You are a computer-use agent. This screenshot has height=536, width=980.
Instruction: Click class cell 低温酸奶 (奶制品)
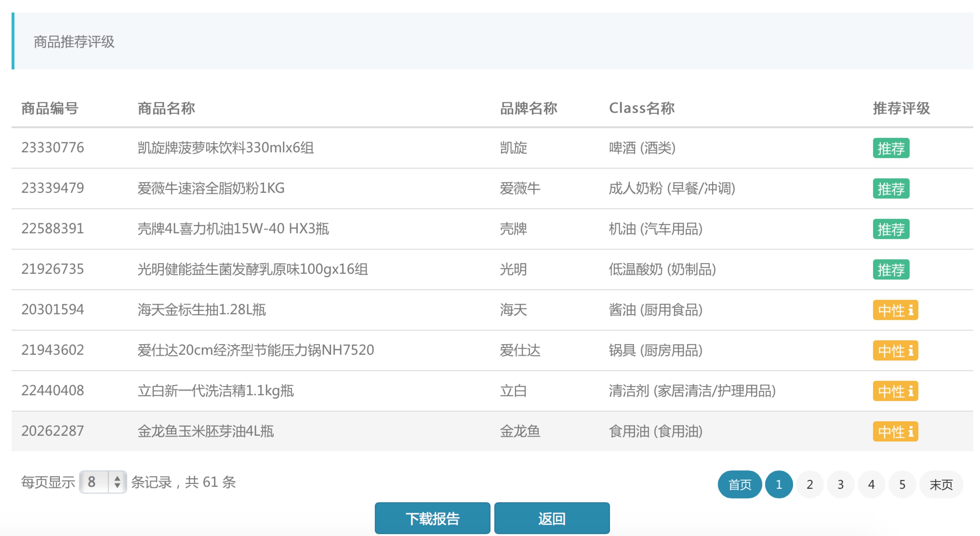click(663, 269)
